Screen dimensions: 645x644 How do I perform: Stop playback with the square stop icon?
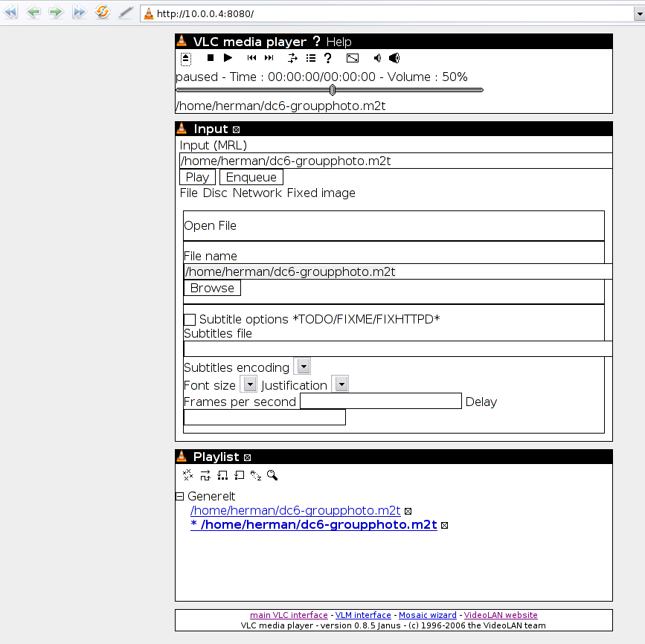(x=211, y=58)
